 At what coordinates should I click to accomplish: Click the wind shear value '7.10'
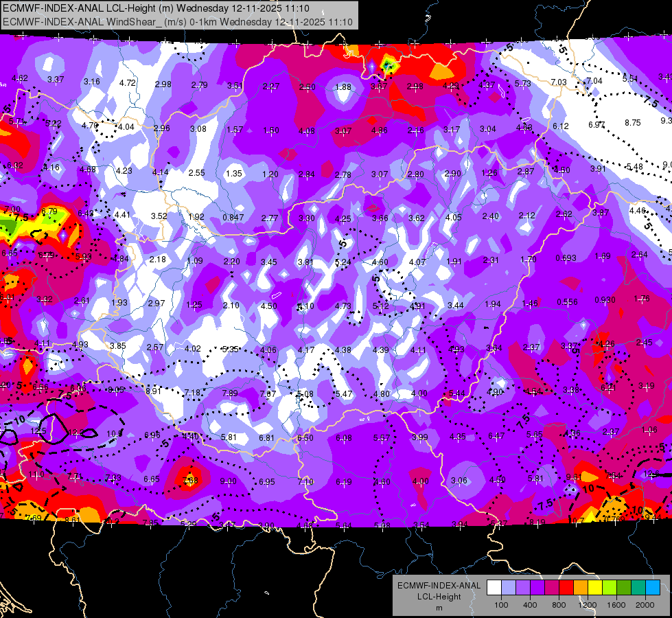[x=305, y=481]
